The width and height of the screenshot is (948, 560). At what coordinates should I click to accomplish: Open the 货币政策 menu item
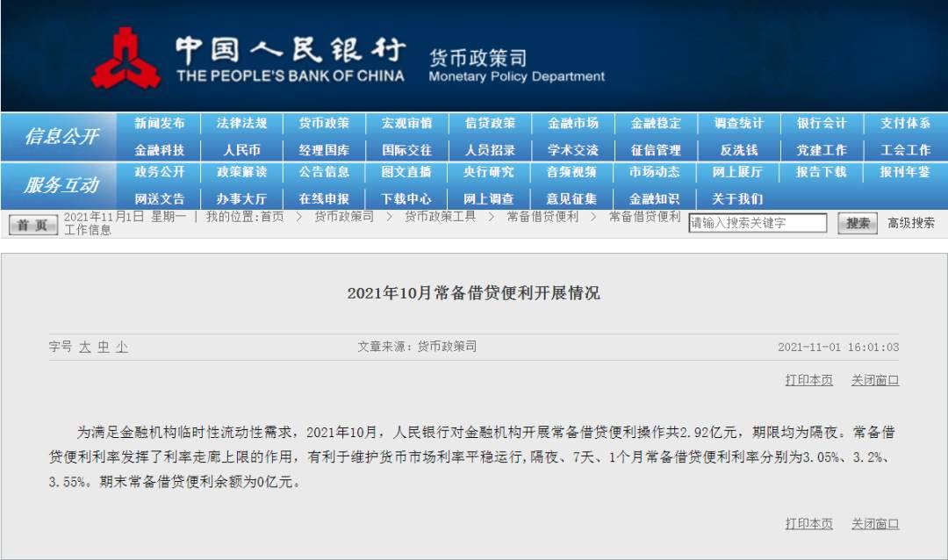point(324,124)
